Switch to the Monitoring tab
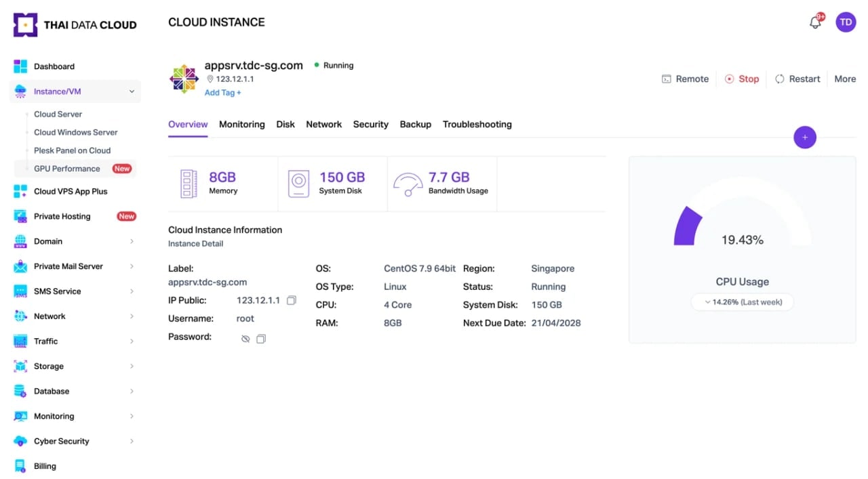 (241, 124)
